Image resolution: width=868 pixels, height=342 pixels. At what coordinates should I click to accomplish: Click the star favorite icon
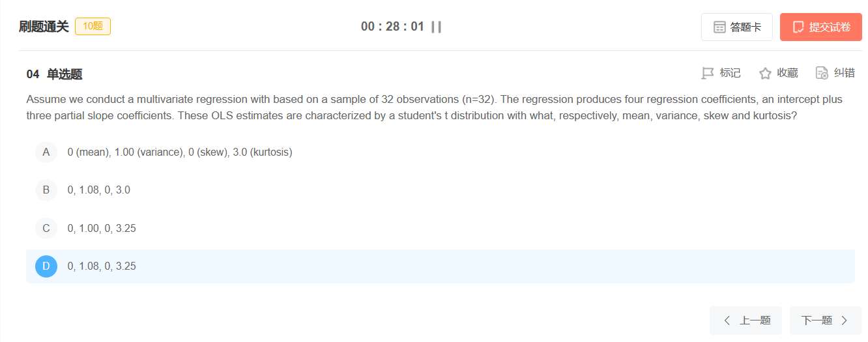click(765, 73)
